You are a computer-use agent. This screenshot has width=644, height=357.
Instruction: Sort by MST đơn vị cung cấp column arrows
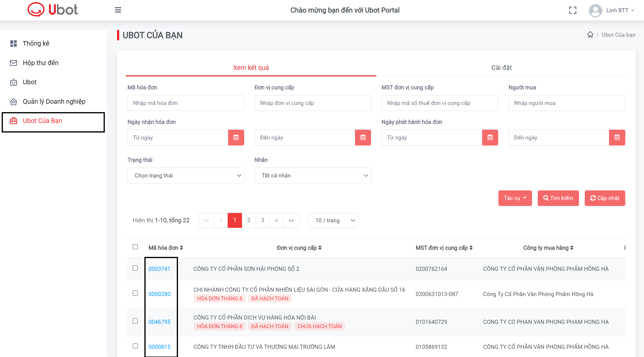471,248
